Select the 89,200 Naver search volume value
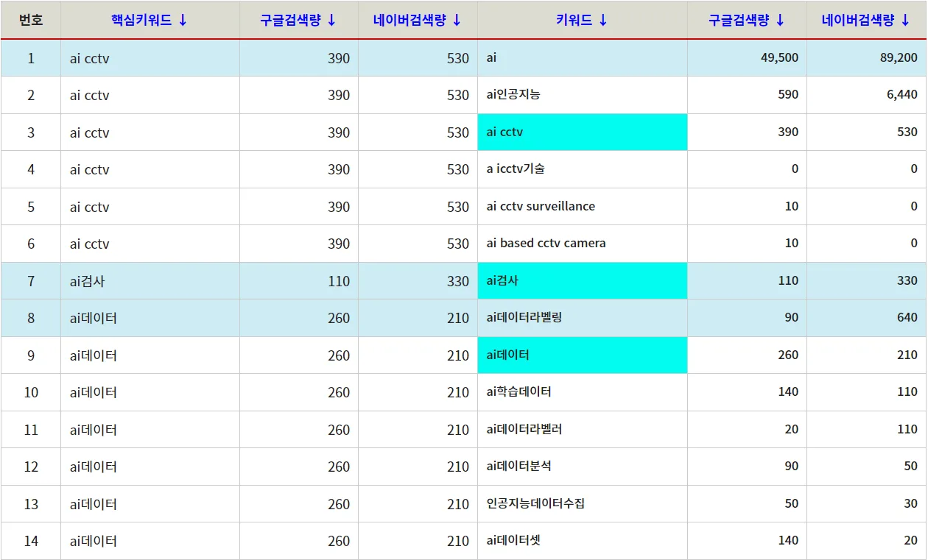Viewport: 928px width, 560px height. (899, 58)
